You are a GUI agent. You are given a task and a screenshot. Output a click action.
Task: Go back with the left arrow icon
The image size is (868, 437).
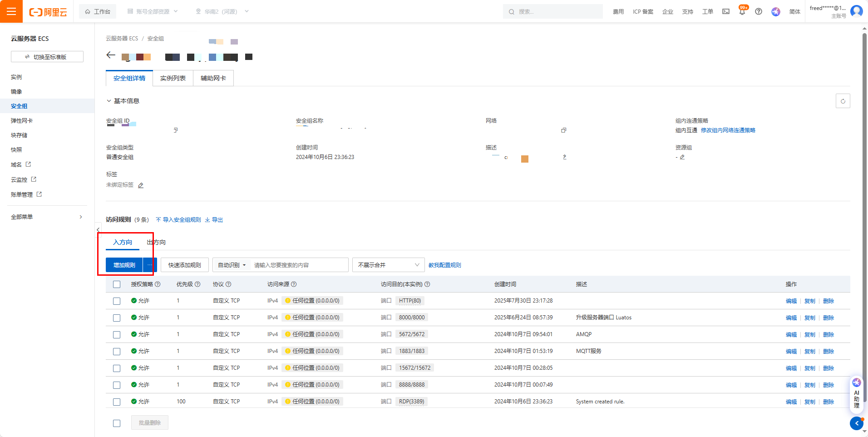(x=111, y=55)
